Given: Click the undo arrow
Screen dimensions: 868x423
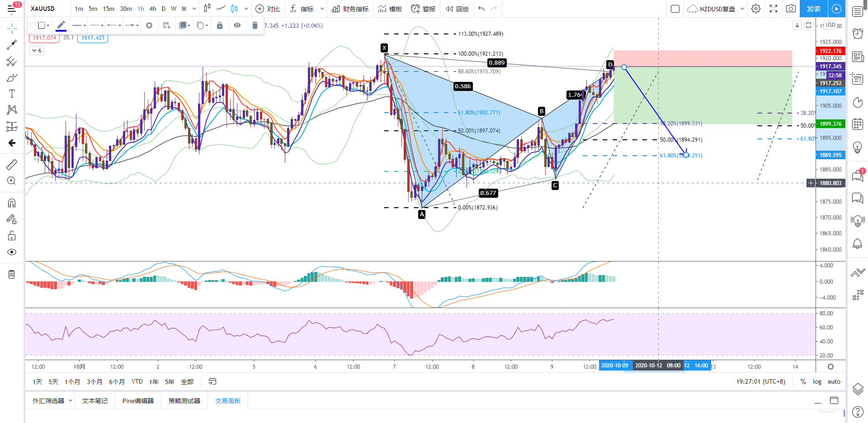Looking at the screenshot, I should click(x=481, y=9).
